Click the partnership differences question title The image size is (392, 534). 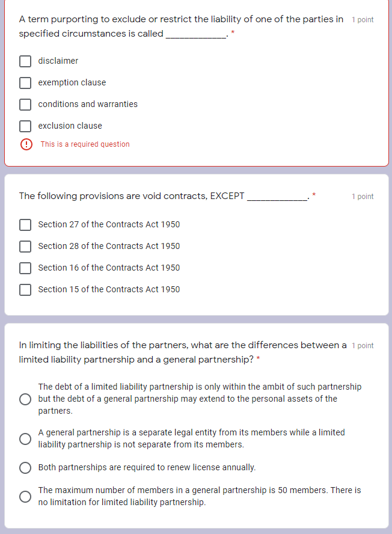pyautogui.click(x=180, y=352)
